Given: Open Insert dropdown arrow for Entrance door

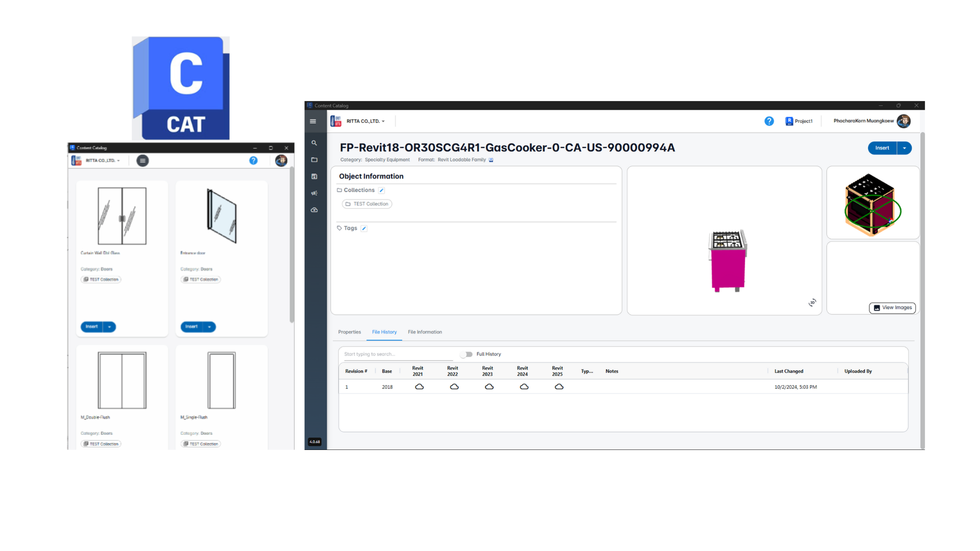Looking at the screenshot, I should 209,327.
